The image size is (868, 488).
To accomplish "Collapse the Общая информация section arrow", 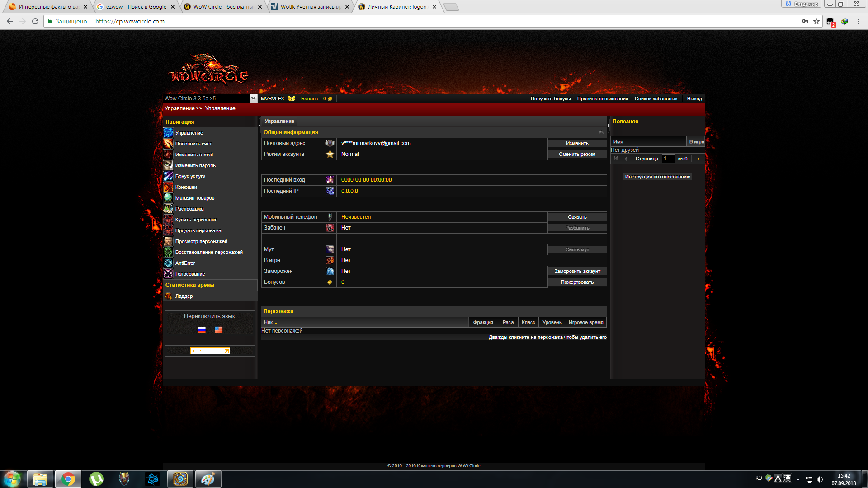I will (x=601, y=132).
